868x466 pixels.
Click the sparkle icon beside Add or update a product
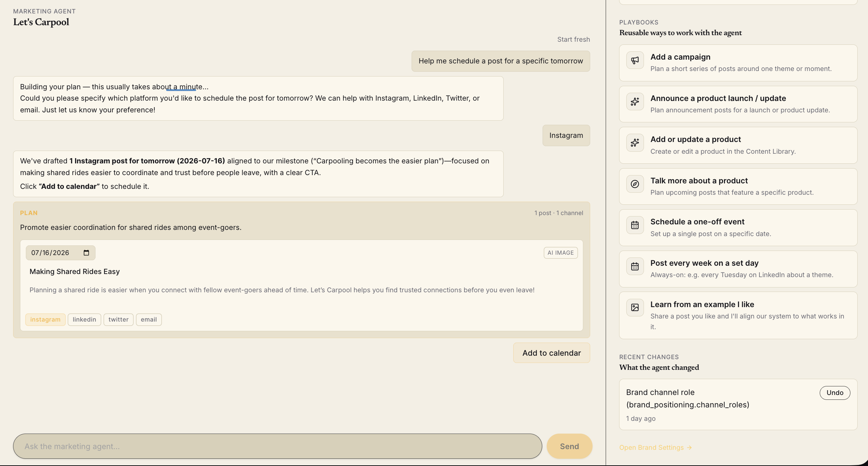pyautogui.click(x=635, y=143)
